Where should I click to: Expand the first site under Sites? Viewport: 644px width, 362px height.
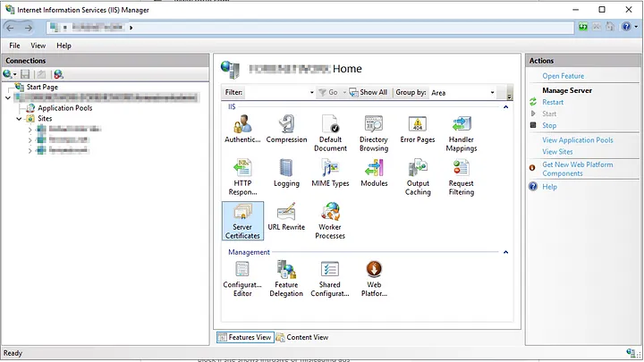(x=30, y=130)
